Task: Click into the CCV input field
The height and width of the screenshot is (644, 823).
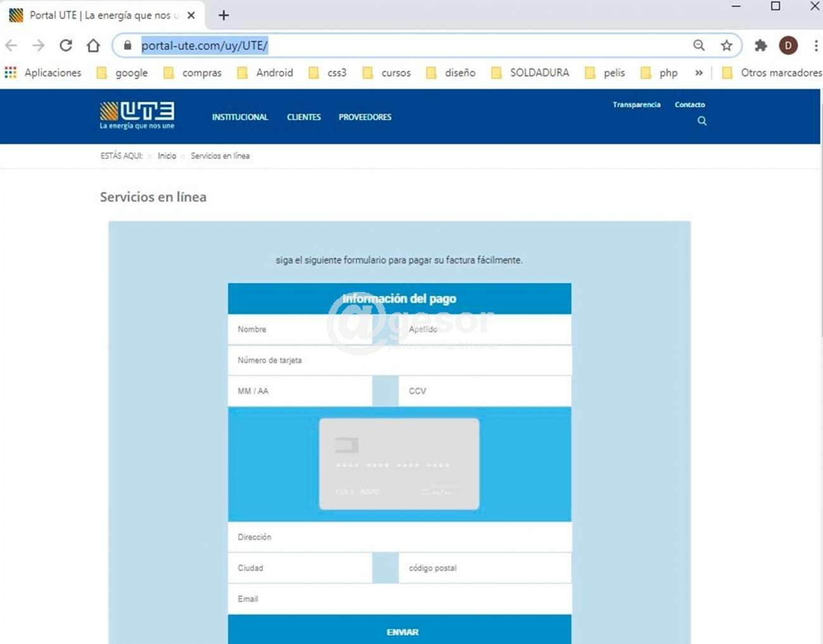Action: coord(485,391)
